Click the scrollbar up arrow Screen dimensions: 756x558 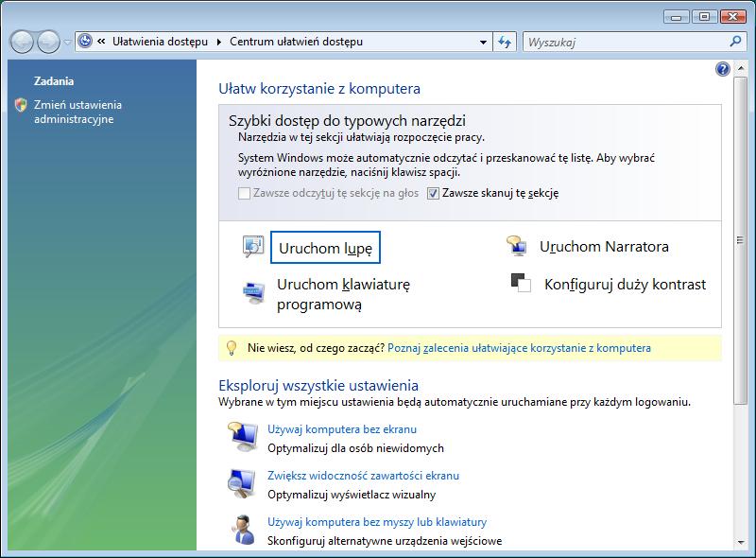(741, 68)
